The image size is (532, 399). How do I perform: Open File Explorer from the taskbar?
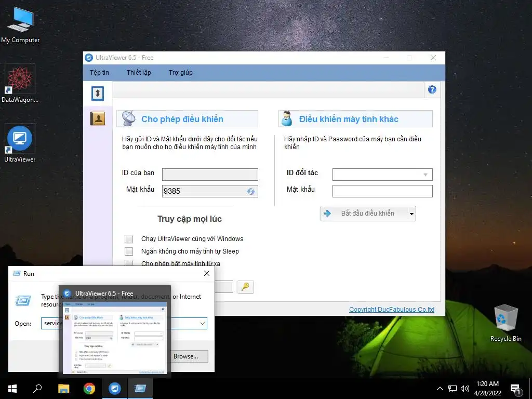63,389
